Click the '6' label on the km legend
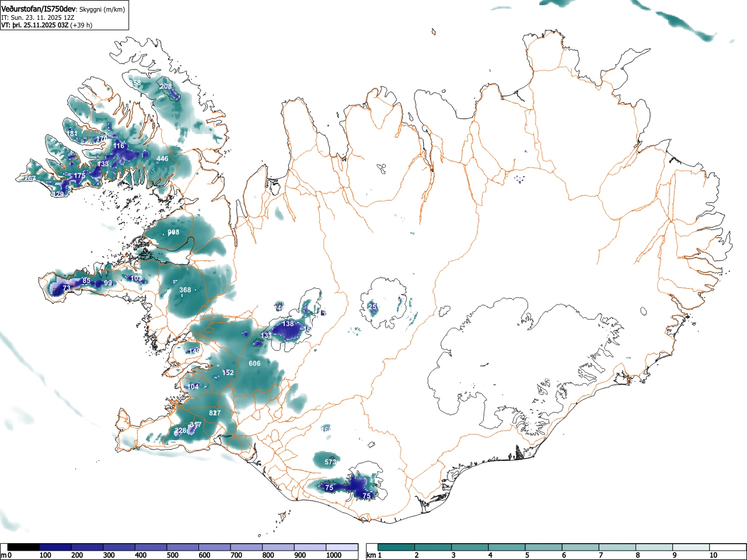 [564, 555]
